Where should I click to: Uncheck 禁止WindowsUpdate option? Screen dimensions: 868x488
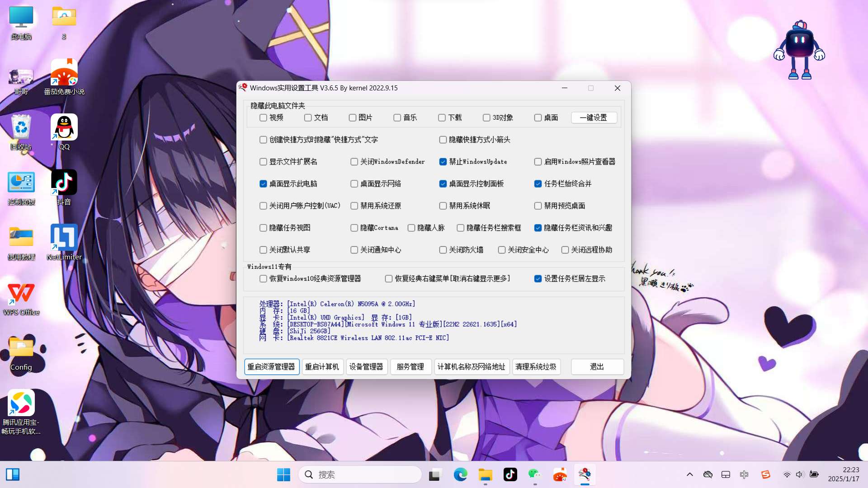[x=443, y=162]
